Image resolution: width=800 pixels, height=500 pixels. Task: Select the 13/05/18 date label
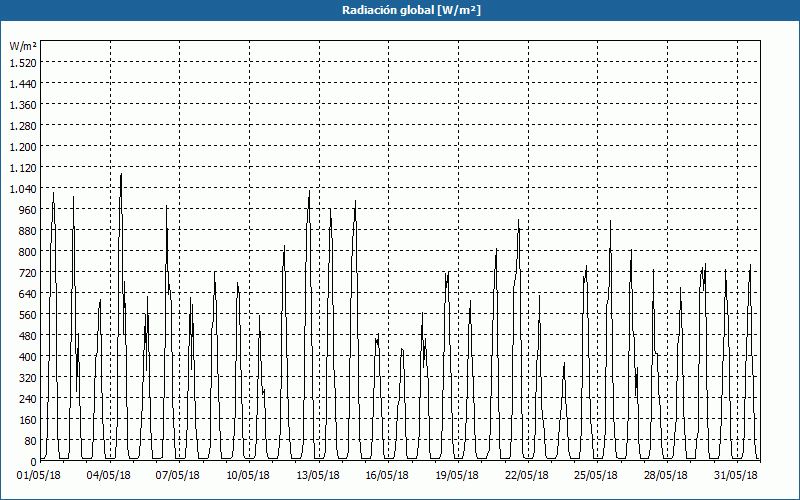pyautogui.click(x=318, y=475)
